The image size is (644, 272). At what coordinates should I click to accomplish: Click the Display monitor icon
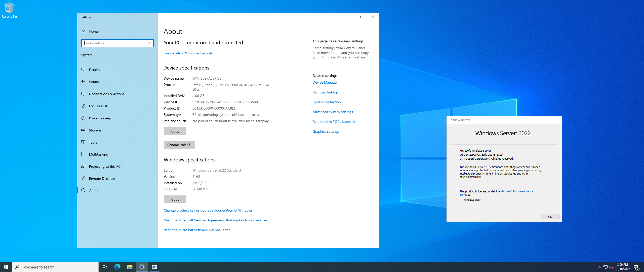coord(83,70)
